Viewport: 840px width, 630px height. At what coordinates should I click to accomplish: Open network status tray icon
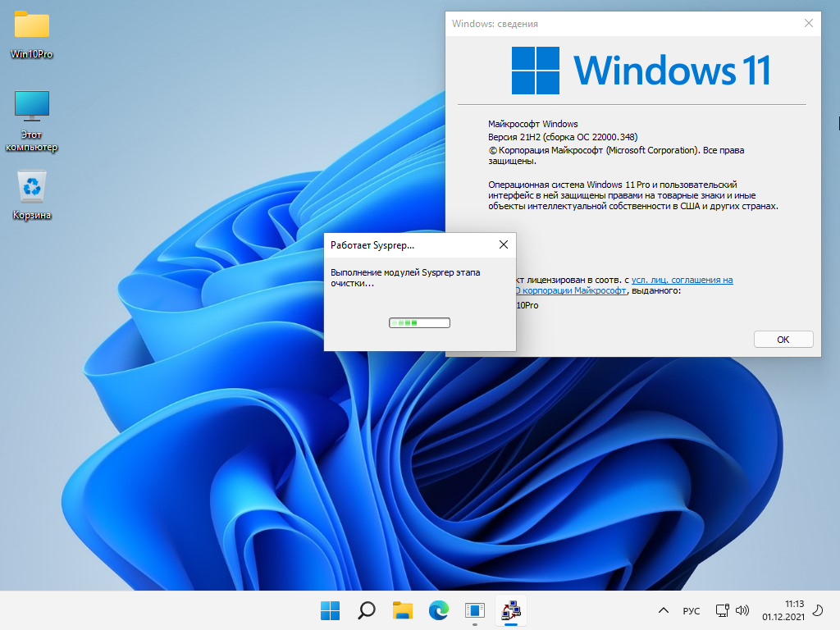(722, 610)
